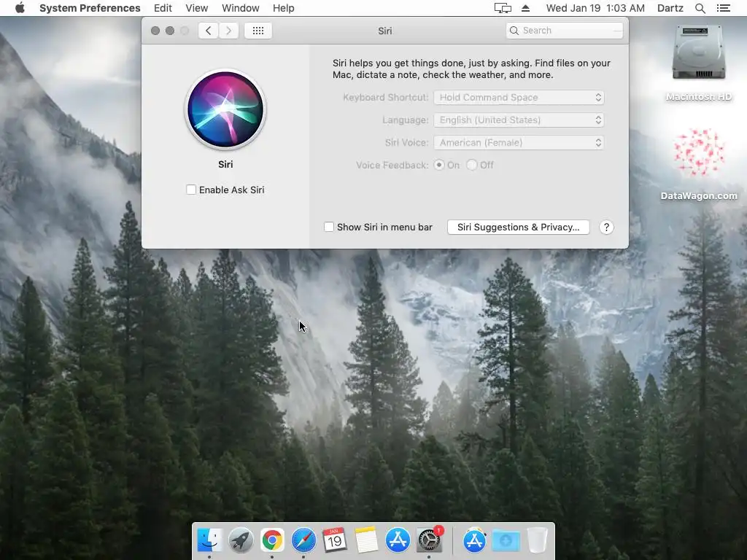Image resolution: width=747 pixels, height=560 pixels.
Task: Toggle Show Siri in menu bar
Action: (x=329, y=227)
